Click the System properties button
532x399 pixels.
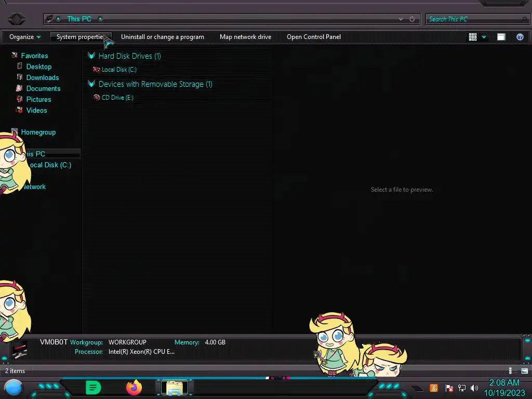point(80,37)
